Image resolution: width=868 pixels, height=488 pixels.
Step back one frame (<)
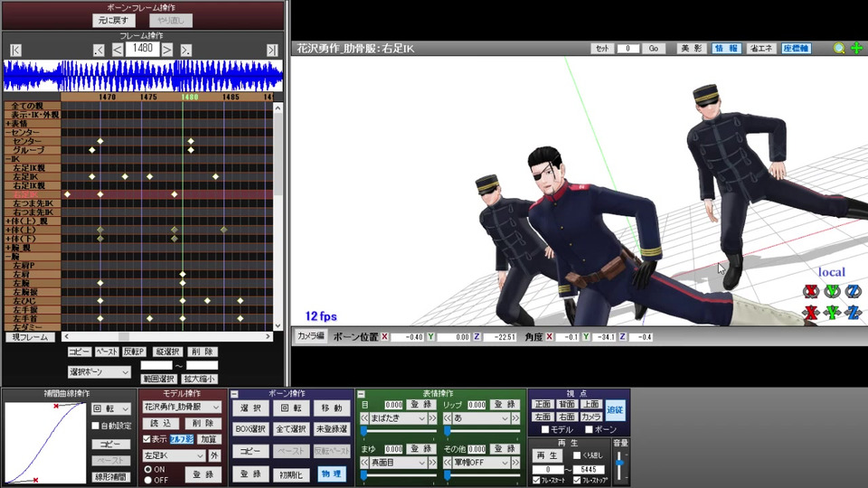[118, 50]
